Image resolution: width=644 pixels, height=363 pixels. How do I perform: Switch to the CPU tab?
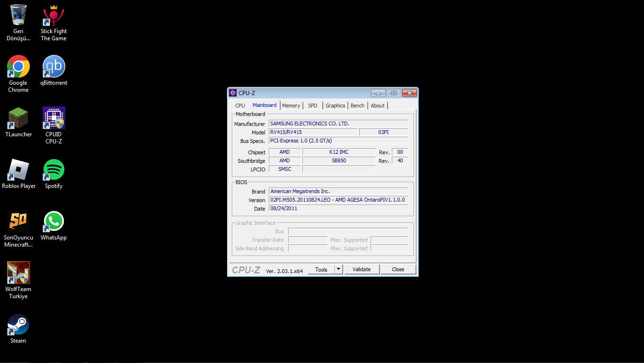240,106
